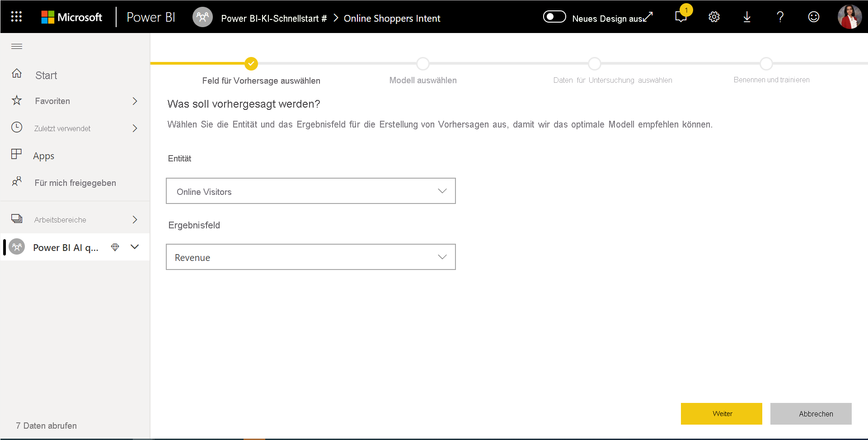
Task: Collapse the navigation pane hamburger icon
Action: point(17,46)
